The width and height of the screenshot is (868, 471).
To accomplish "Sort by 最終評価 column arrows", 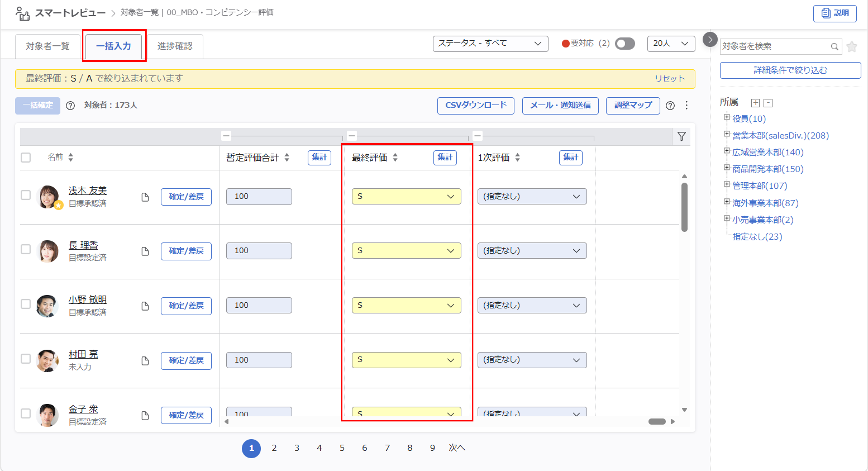I will [395, 157].
